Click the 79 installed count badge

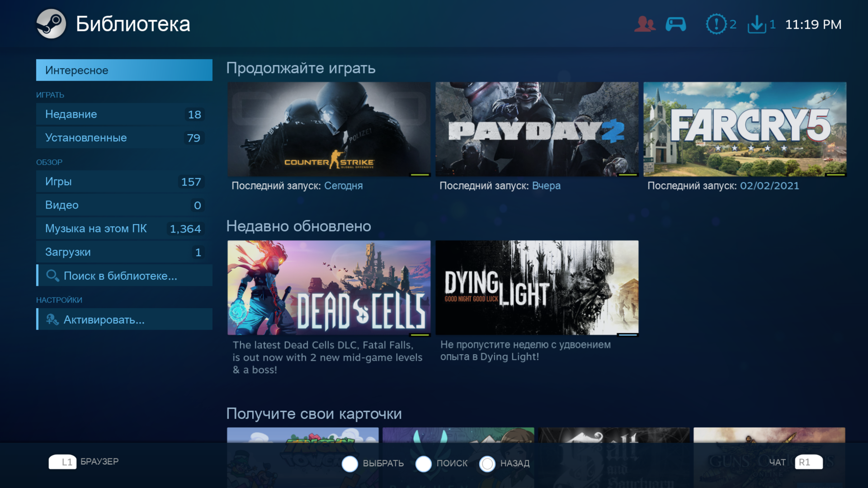(x=194, y=138)
